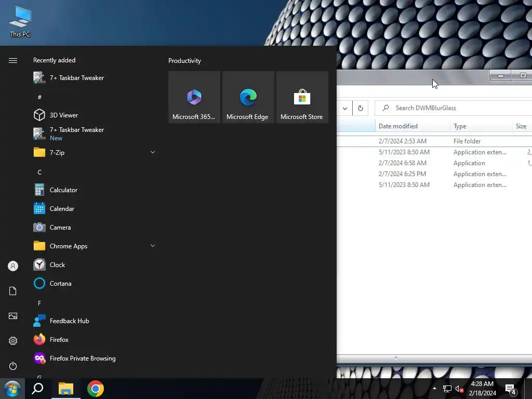Open the Microsoft Edge tile
The width and height of the screenshot is (532, 399).
pos(248,97)
